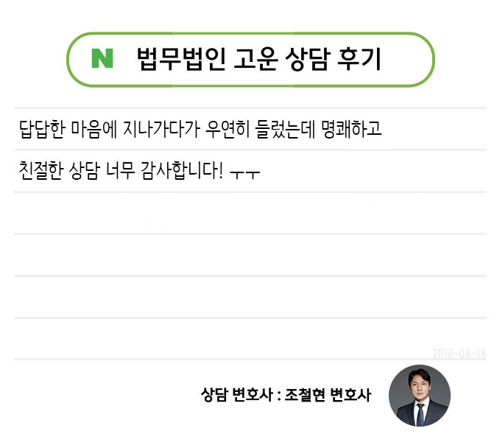Click the lawyer's round profile photo

point(419,396)
